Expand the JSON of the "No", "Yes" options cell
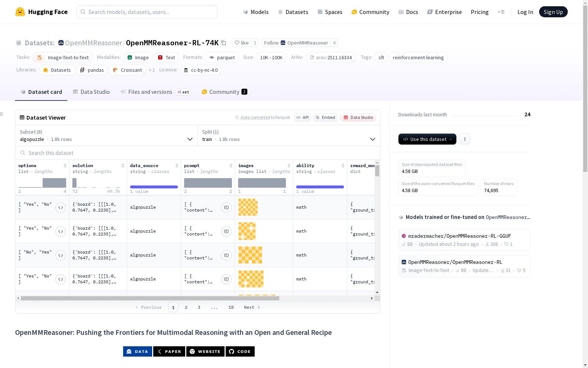The width and height of the screenshot is (588, 368). [61, 255]
